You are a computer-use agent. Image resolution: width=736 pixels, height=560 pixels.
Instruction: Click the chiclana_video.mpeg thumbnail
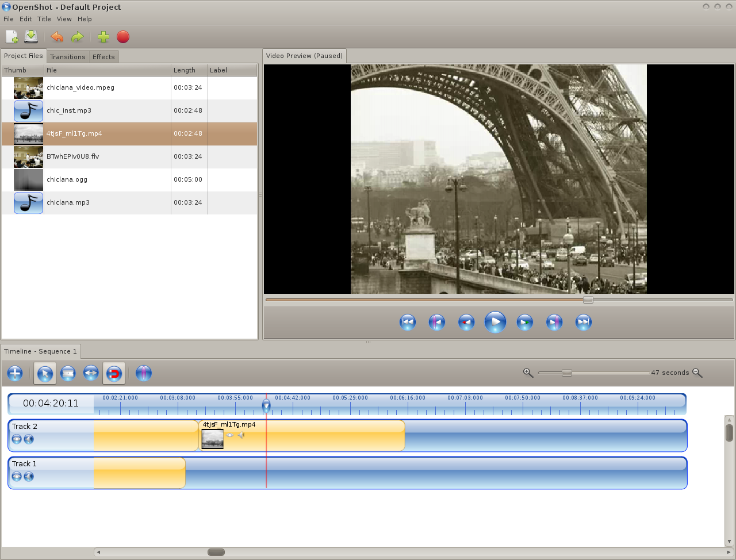coord(29,88)
